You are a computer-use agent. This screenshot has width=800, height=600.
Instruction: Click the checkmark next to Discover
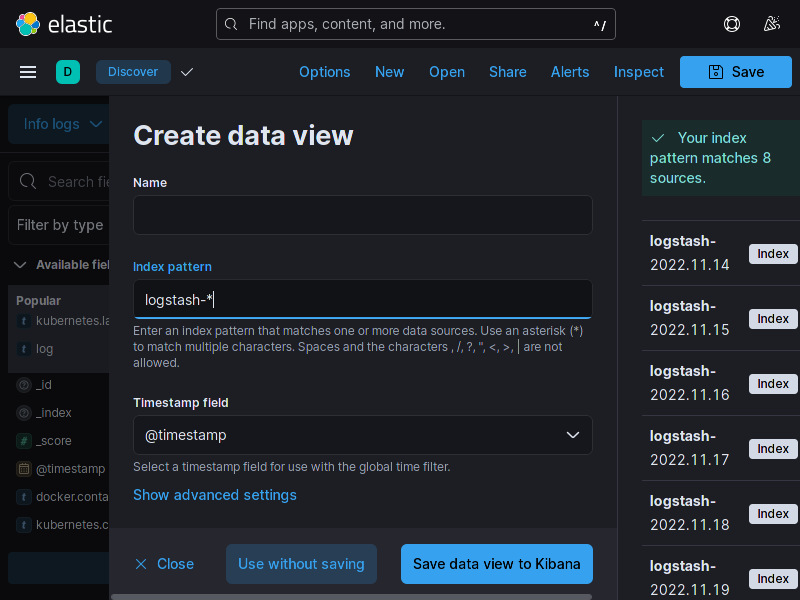click(x=186, y=71)
